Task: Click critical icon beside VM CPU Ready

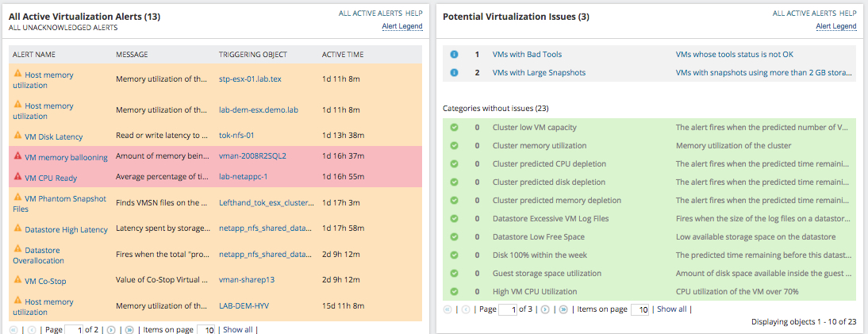Action: [x=17, y=178]
